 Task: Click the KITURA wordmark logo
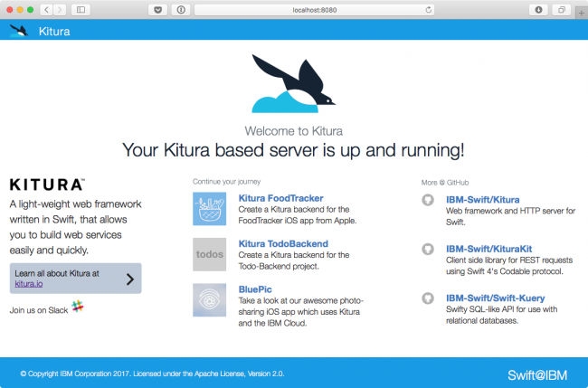tap(47, 185)
